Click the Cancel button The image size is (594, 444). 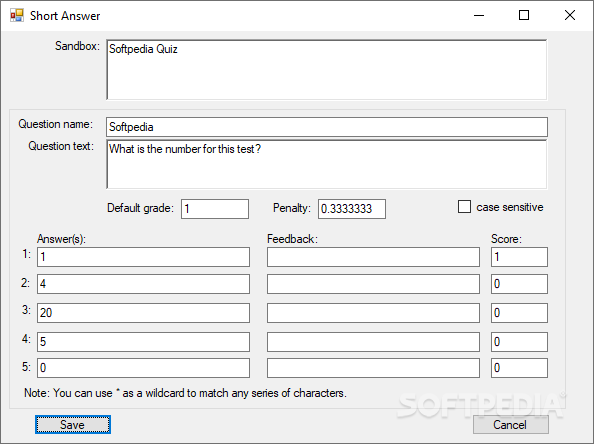click(510, 424)
